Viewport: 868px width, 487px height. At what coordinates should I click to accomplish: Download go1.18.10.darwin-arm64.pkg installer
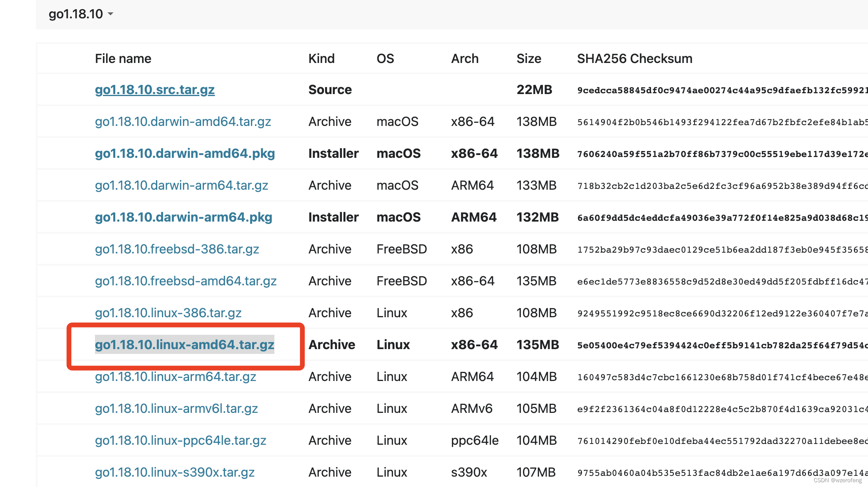(183, 217)
